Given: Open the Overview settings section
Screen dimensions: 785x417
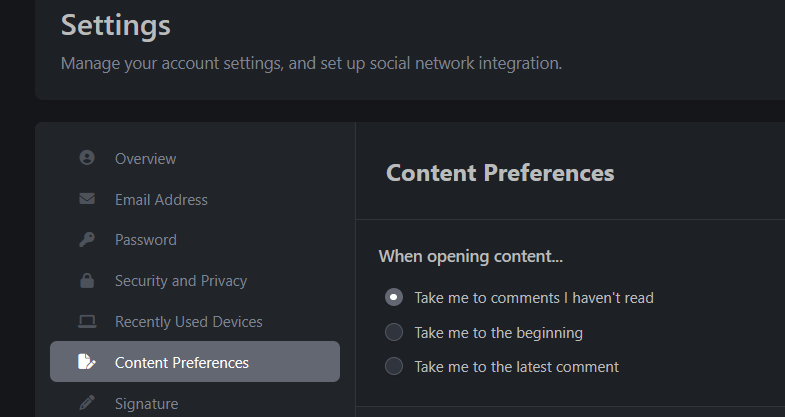Looking at the screenshot, I should [145, 158].
